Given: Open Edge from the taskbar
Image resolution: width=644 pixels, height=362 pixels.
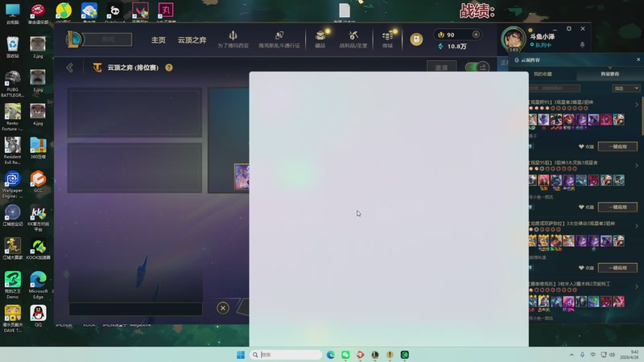Looking at the screenshot, I should pos(331,355).
